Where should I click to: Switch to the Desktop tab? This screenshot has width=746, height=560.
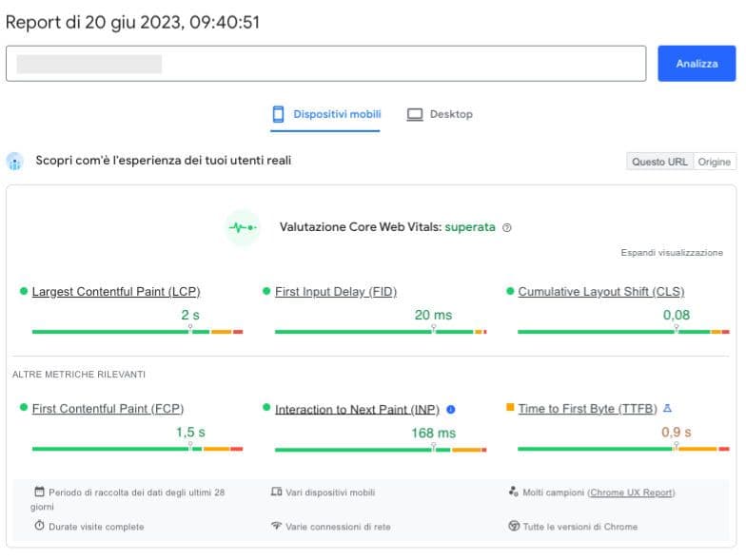(x=440, y=114)
